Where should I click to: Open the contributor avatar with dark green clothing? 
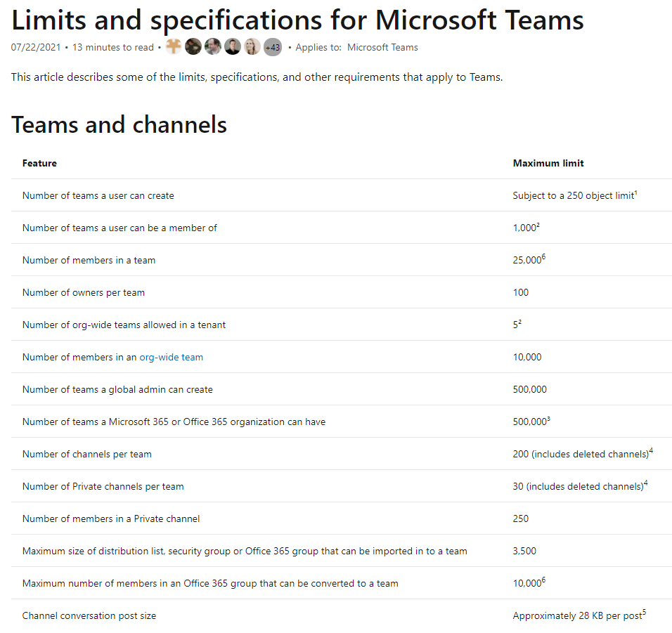193,46
